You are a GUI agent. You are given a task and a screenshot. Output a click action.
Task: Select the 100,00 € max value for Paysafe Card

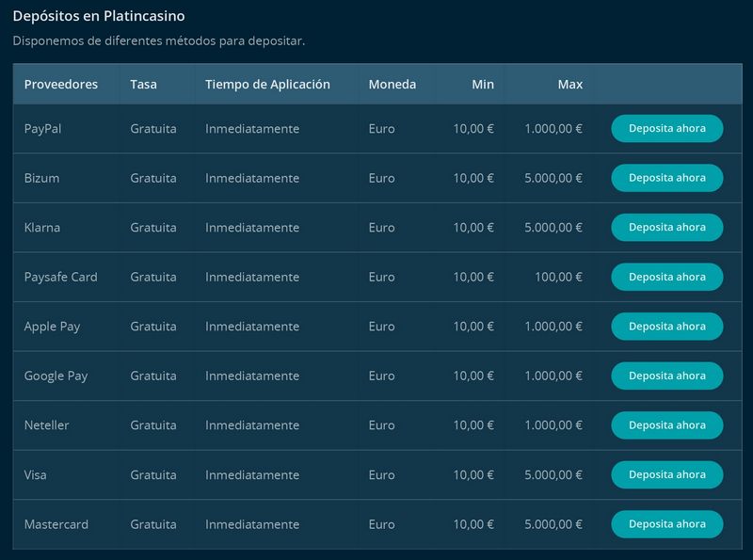point(560,277)
